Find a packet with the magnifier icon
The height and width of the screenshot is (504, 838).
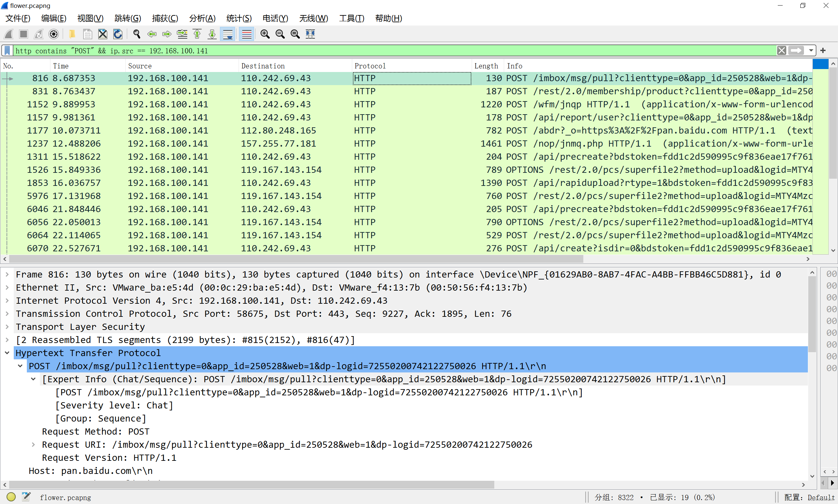pos(137,34)
